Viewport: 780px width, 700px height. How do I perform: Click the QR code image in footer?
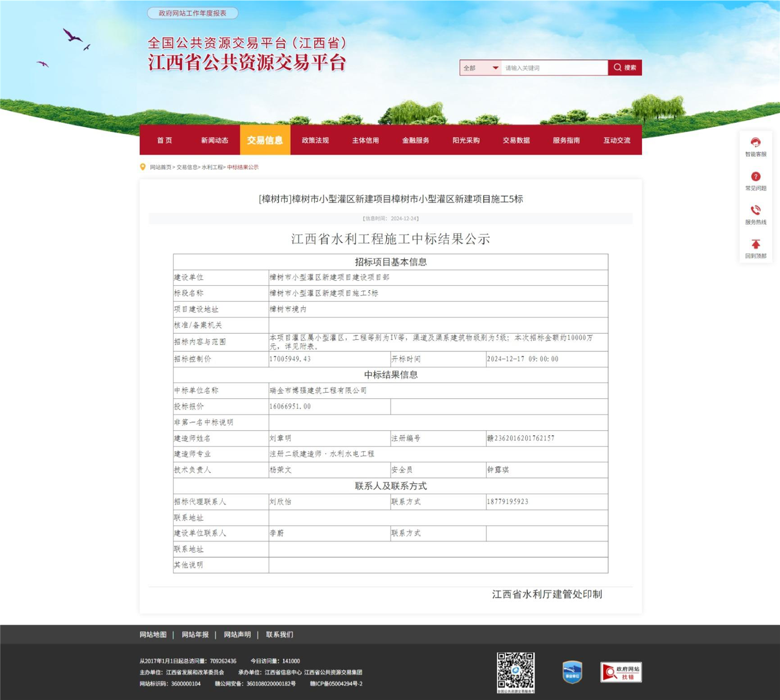coord(516,671)
